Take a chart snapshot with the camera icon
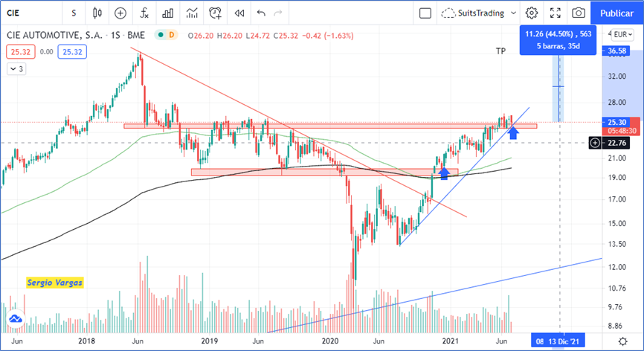The height and width of the screenshot is (351, 644). 578,13
